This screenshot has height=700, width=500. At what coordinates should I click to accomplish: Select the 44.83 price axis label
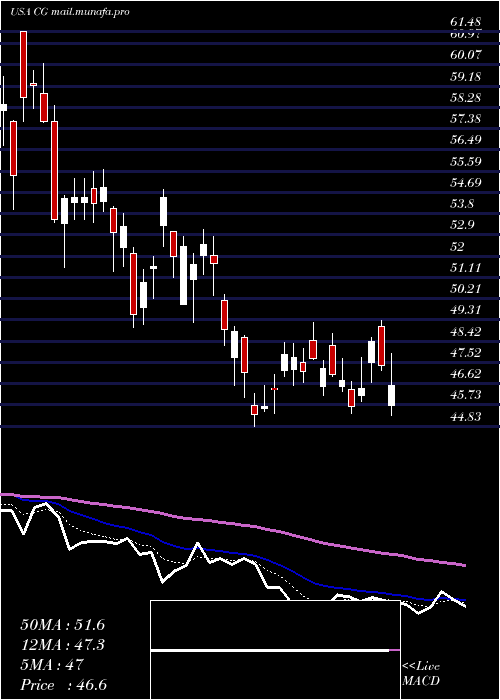point(466,417)
